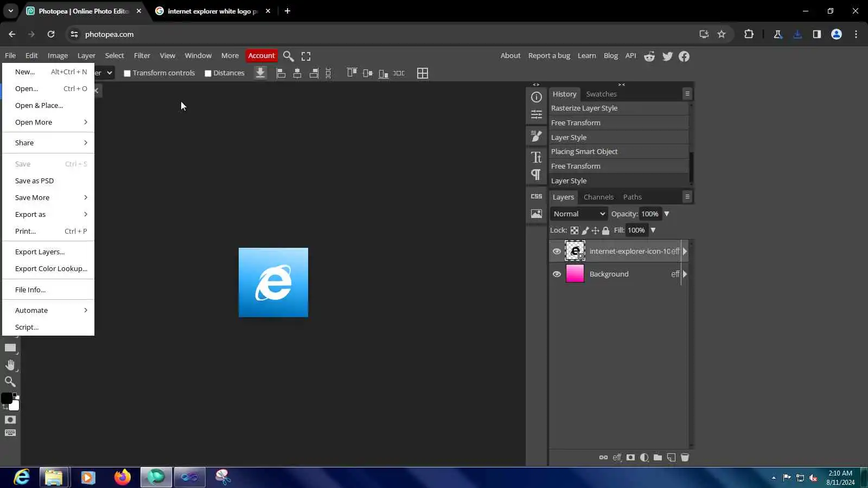Toggle lock image pixels brush icon
Viewport: 868px width, 488px height.
[x=585, y=230]
